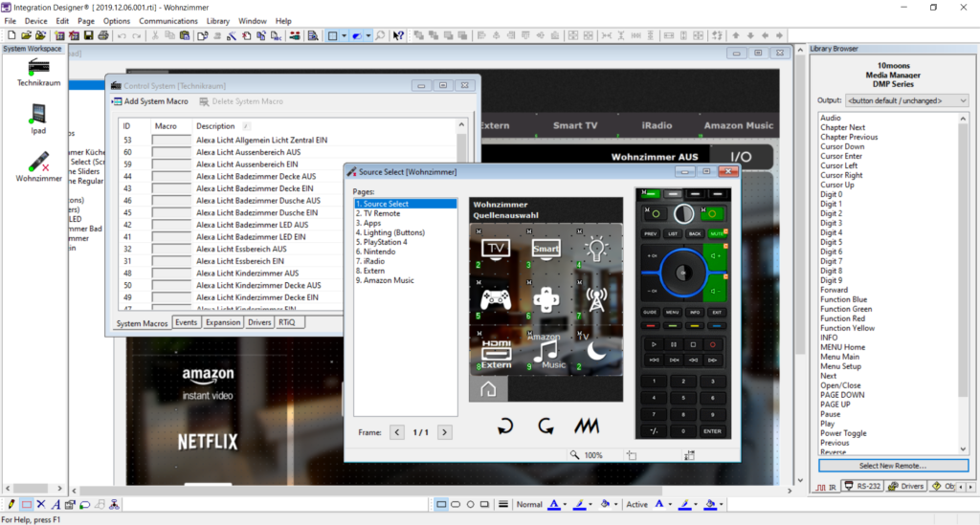Open dropdown arrow next to grid frame button
The width and height of the screenshot is (980, 525).
(344, 35)
